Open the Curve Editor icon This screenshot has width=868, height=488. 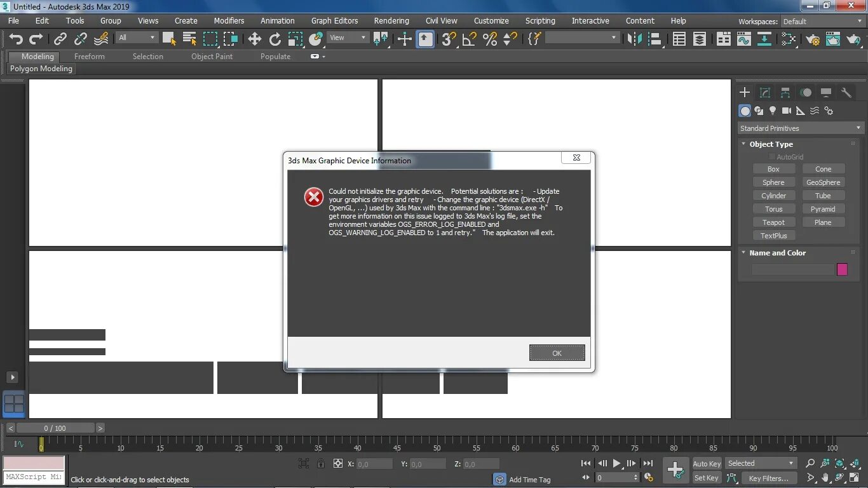coord(744,39)
